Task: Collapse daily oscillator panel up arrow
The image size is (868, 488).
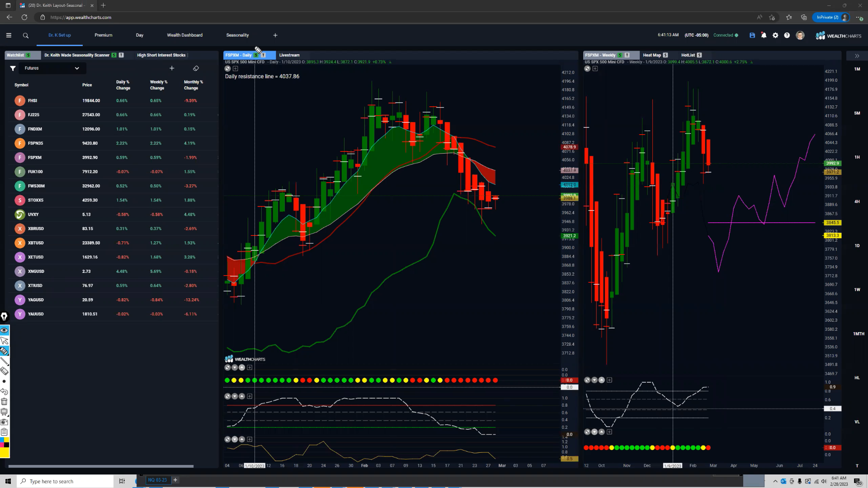Action: [242, 397]
